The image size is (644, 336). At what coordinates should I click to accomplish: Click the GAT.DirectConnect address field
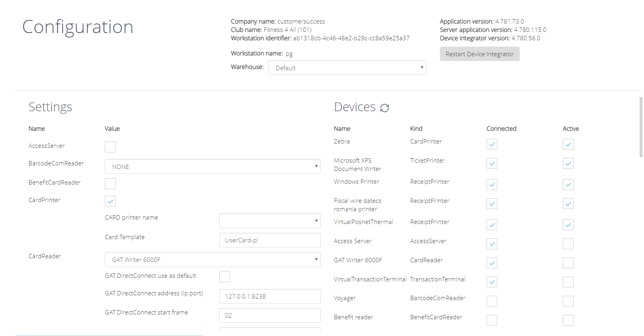[x=269, y=297]
